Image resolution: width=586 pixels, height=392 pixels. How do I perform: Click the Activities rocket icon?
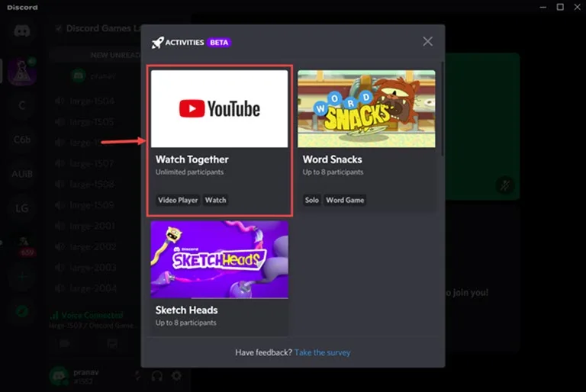point(157,43)
